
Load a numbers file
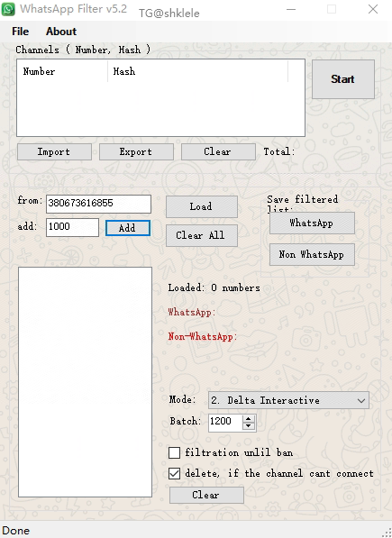(202, 206)
